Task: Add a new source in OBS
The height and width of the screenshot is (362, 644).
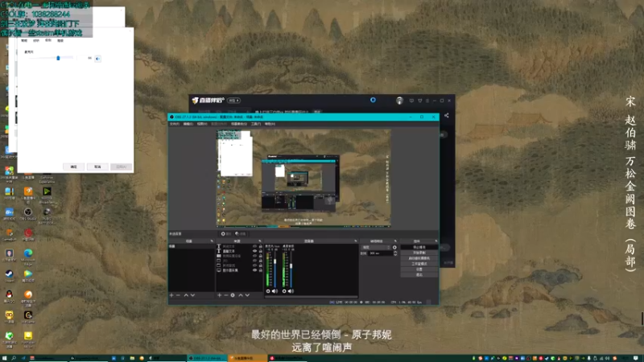Action: 219,295
